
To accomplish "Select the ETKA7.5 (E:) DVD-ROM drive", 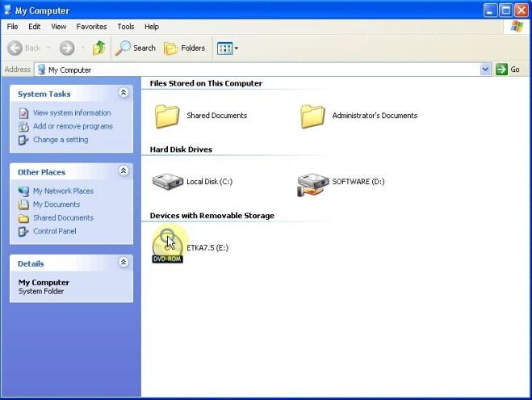I will (x=167, y=246).
